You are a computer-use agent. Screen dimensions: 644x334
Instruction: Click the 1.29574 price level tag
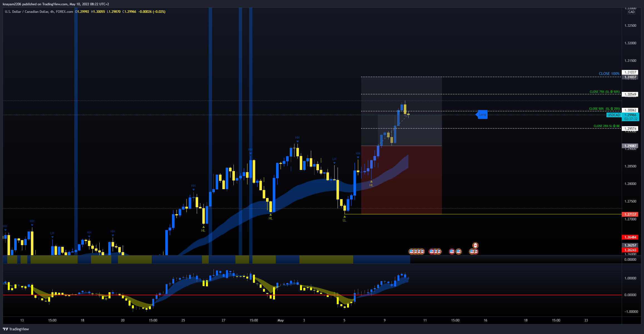[x=630, y=129]
